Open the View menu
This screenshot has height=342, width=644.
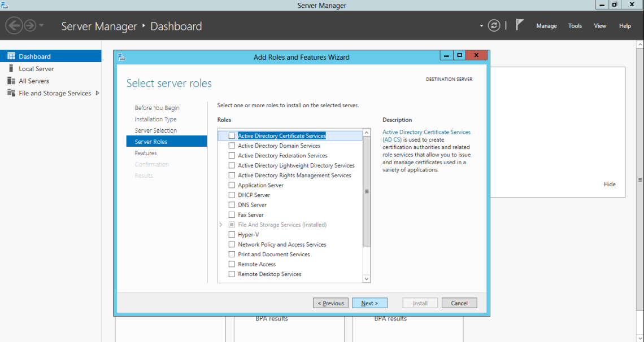pos(599,26)
